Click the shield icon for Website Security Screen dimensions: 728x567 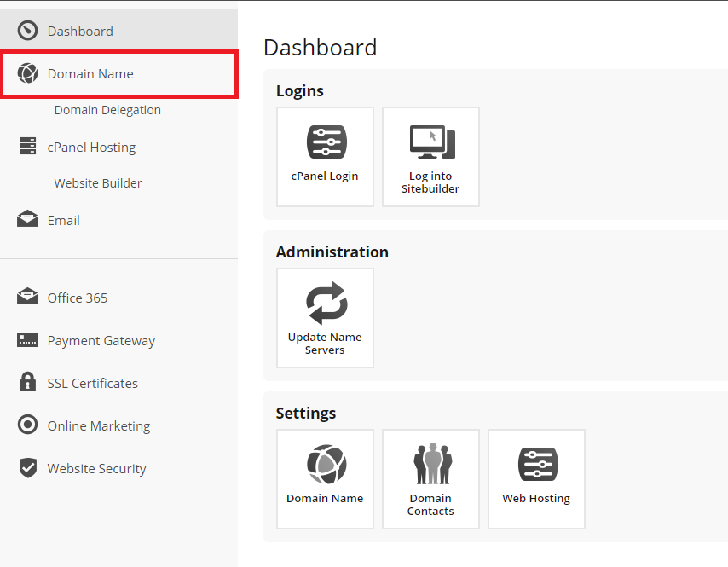tap(28, 467)
